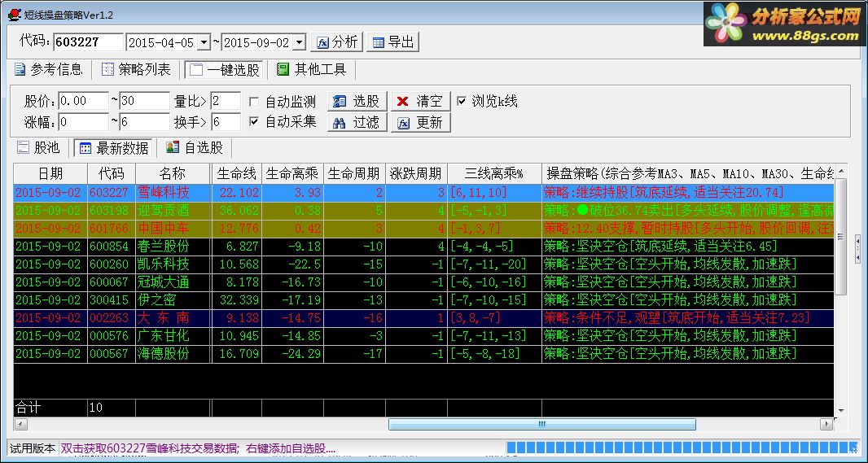Click the 导出 export button

[393, 42]
